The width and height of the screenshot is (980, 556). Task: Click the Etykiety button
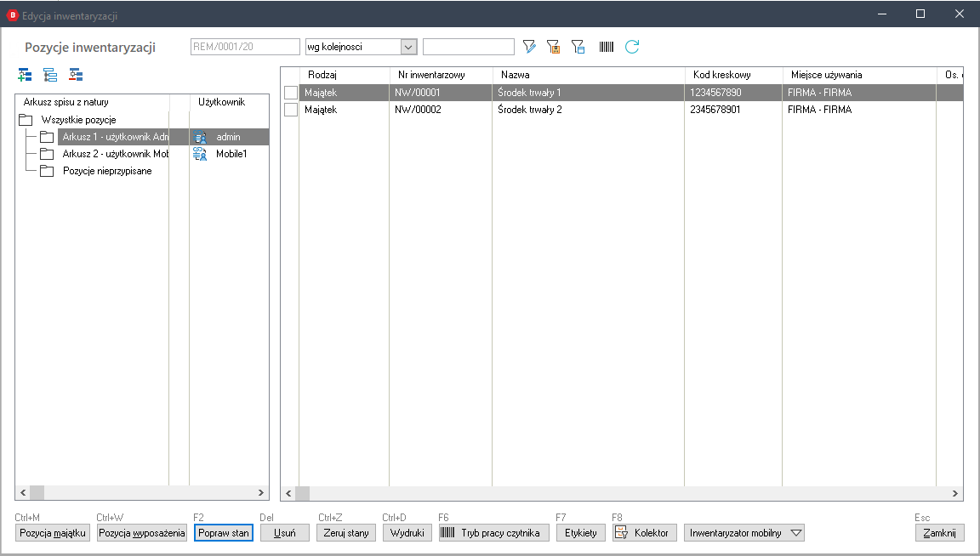point(581,533)
